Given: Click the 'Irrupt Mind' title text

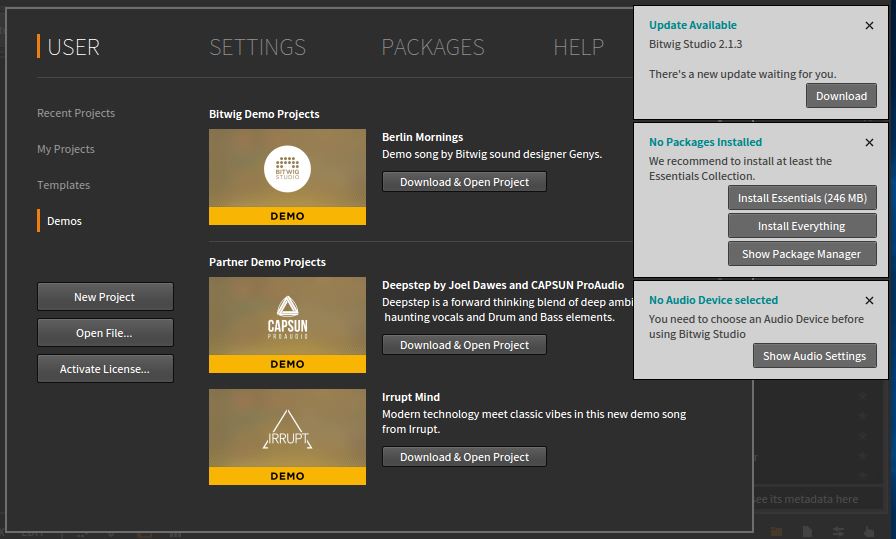Looking at the screenshot, I should click(411, 397).
